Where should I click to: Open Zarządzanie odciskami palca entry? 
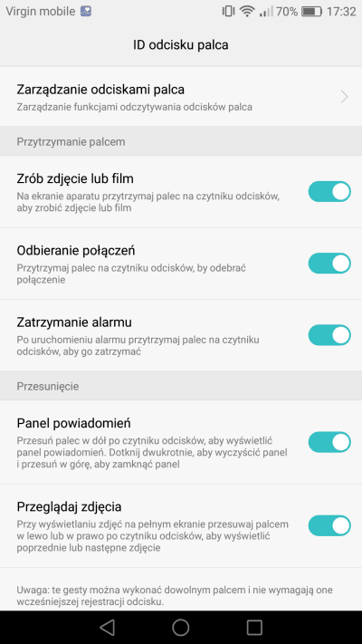click(x=181, y=97)
